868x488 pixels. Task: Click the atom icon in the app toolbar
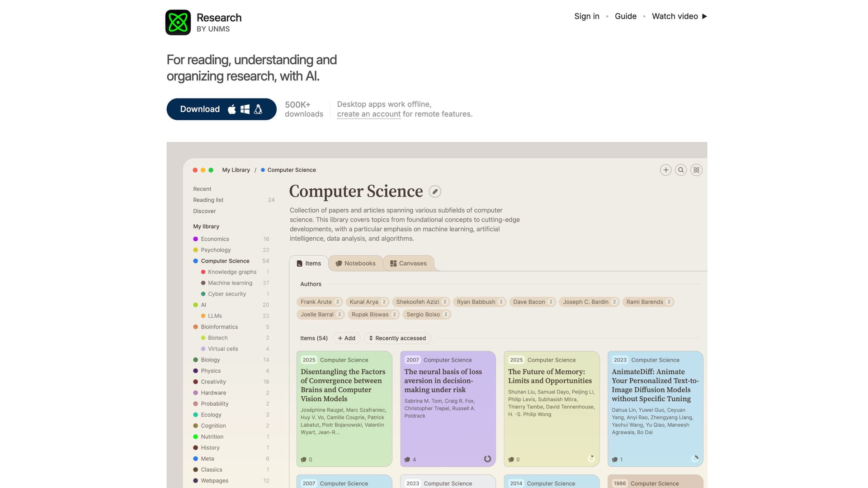(x=696, y=170)
